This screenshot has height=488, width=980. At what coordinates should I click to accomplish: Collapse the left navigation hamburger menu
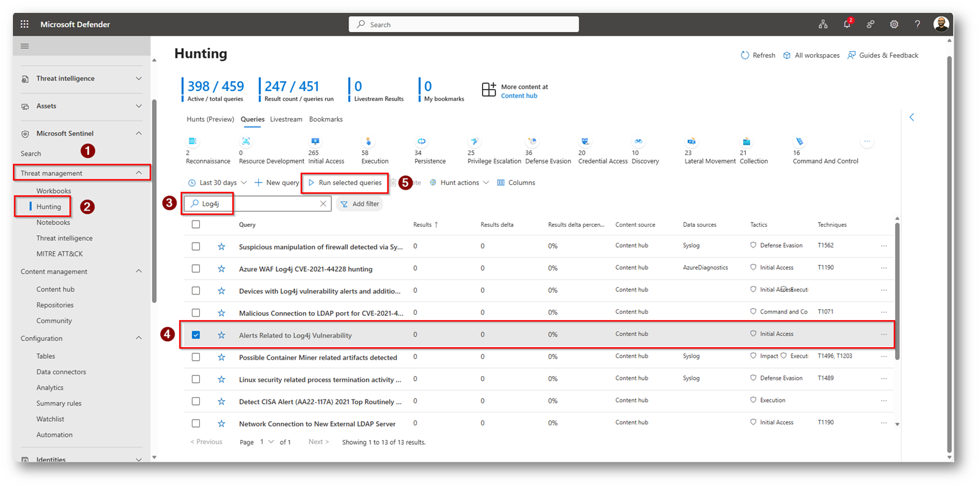[x=25, y=46]
